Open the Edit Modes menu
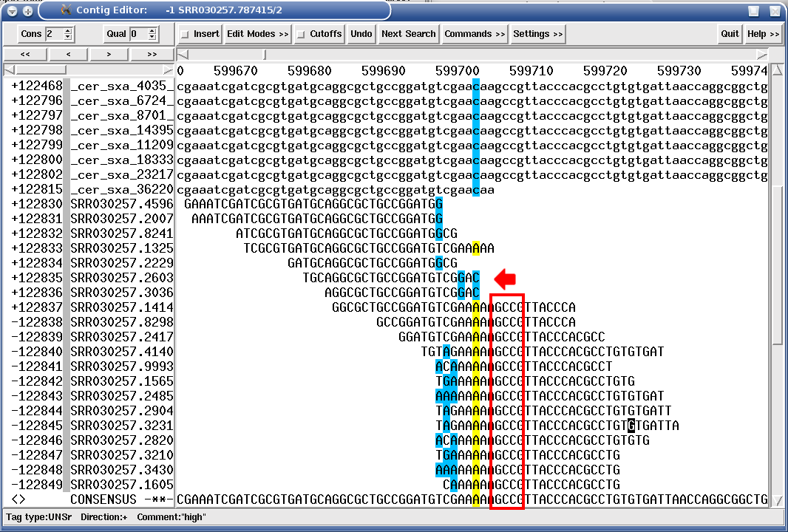The height and width of the screenshot is (532, 788). (257, 34)
